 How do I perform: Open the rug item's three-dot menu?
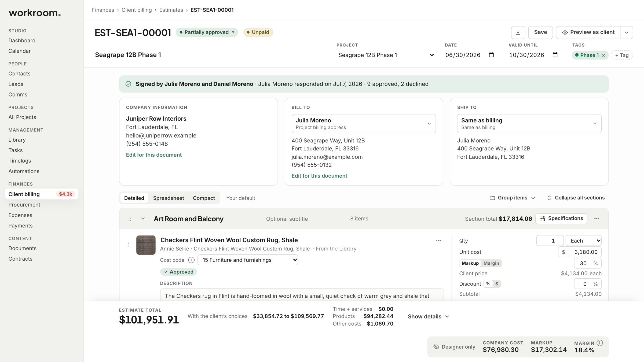point(438,241)
